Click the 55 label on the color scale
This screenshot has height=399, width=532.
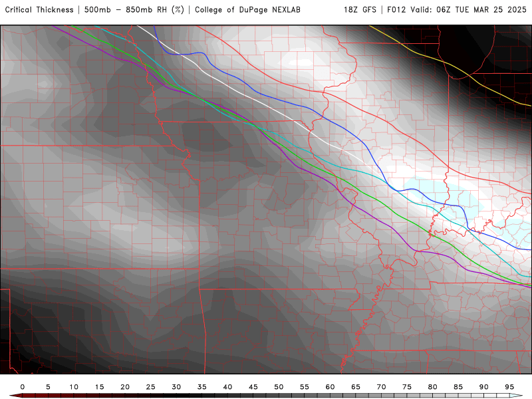click(305, 387)
